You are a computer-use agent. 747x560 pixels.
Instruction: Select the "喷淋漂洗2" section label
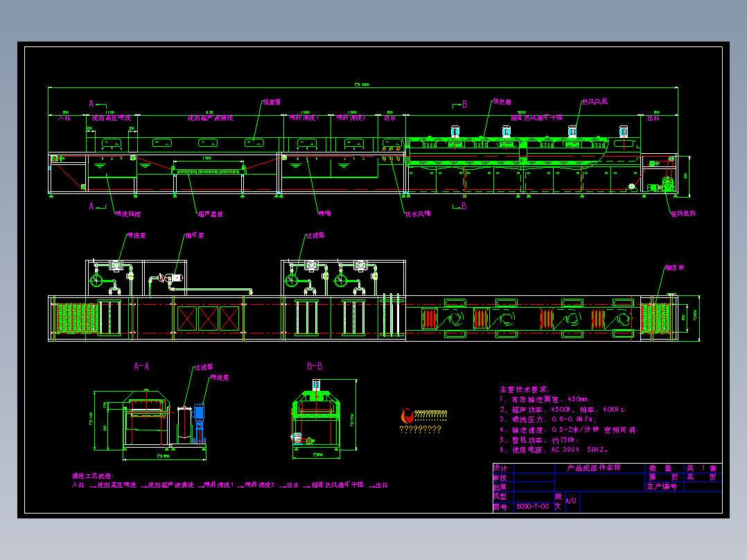(x=351, y=118)
